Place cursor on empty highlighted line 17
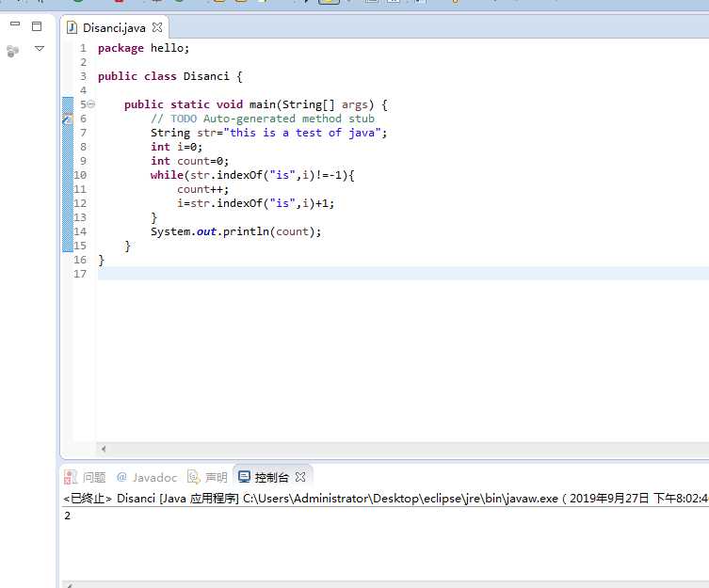 pos(402,274)
